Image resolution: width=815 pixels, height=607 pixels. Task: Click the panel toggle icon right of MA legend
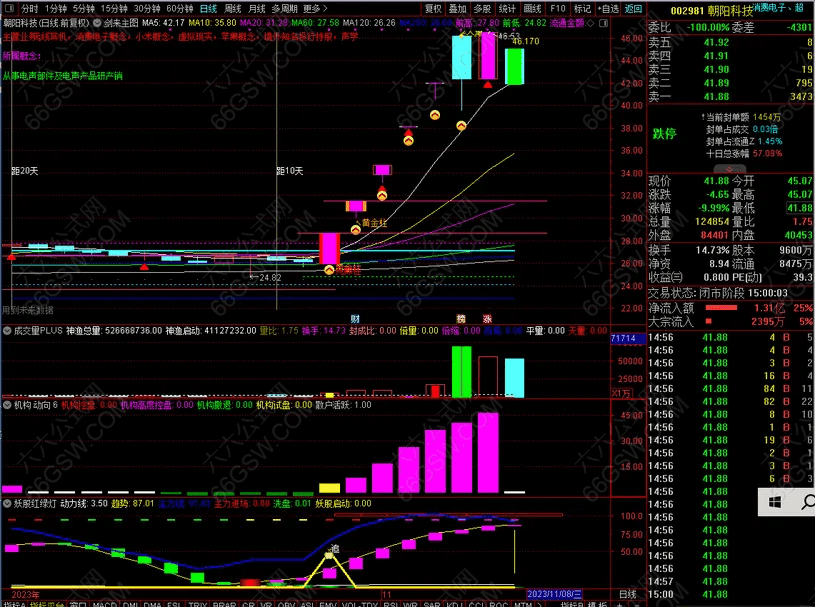pyautogui.click(x=603, y=23)
